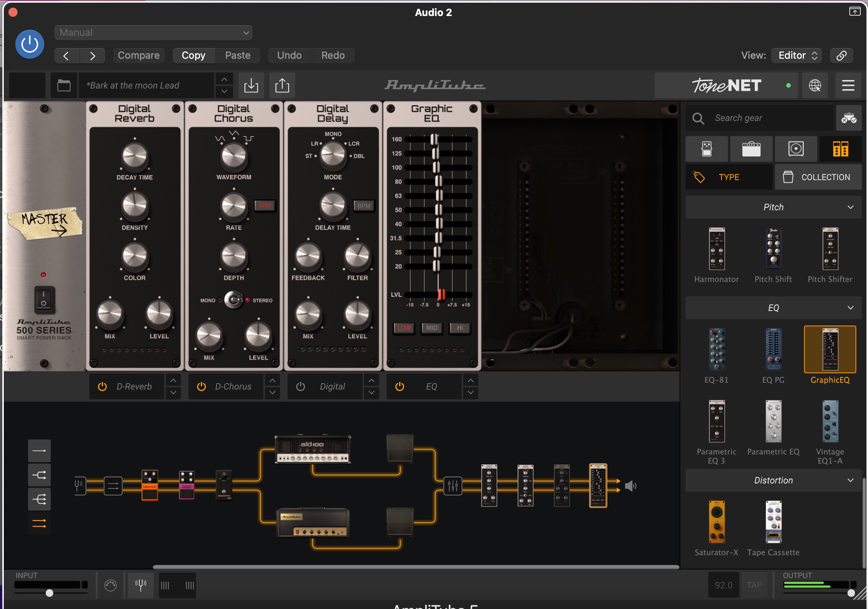Click the INPUT level slider handle
This screenshot has width=868, height=609.
pos(49,593)
